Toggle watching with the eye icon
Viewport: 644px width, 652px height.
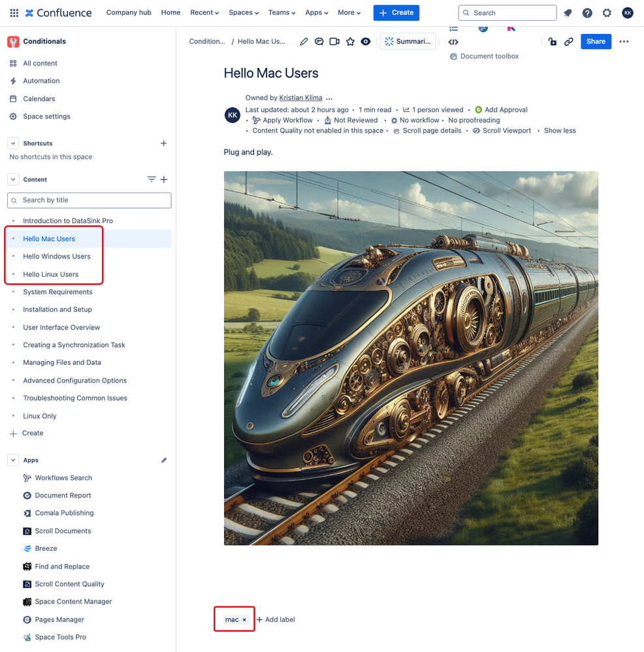click(x=366, y=42)
